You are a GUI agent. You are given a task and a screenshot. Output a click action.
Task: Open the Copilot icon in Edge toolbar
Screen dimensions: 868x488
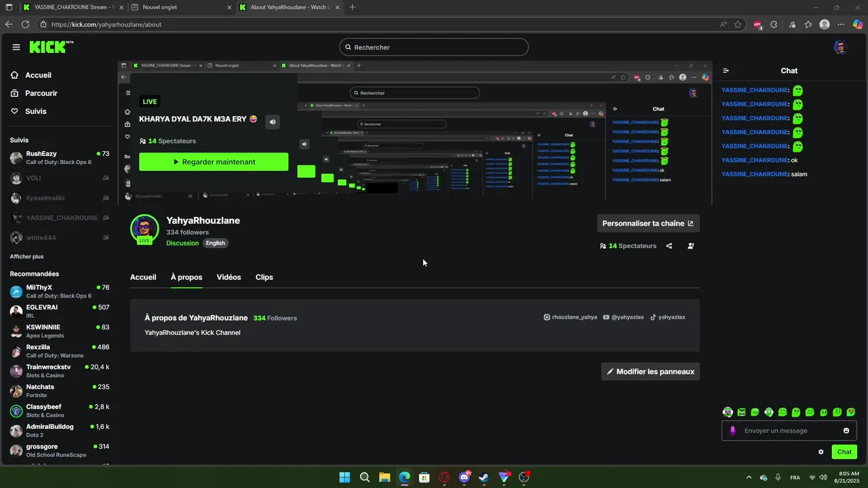857,24
